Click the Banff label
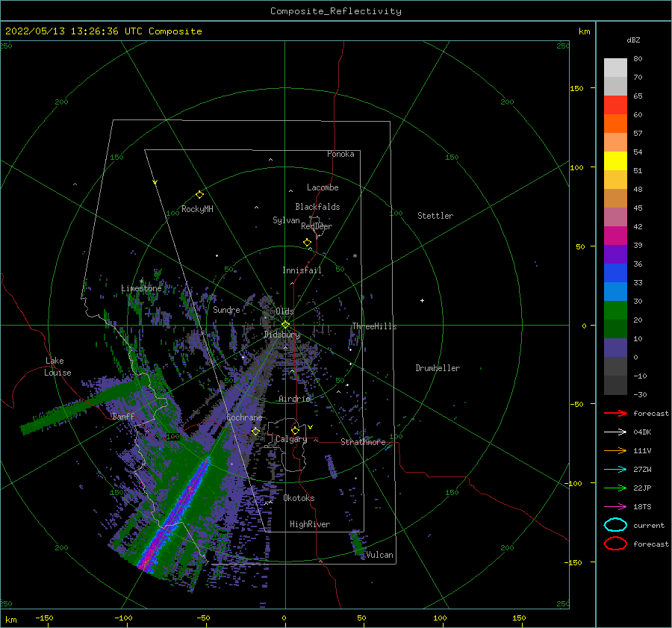 coord(123,416)
